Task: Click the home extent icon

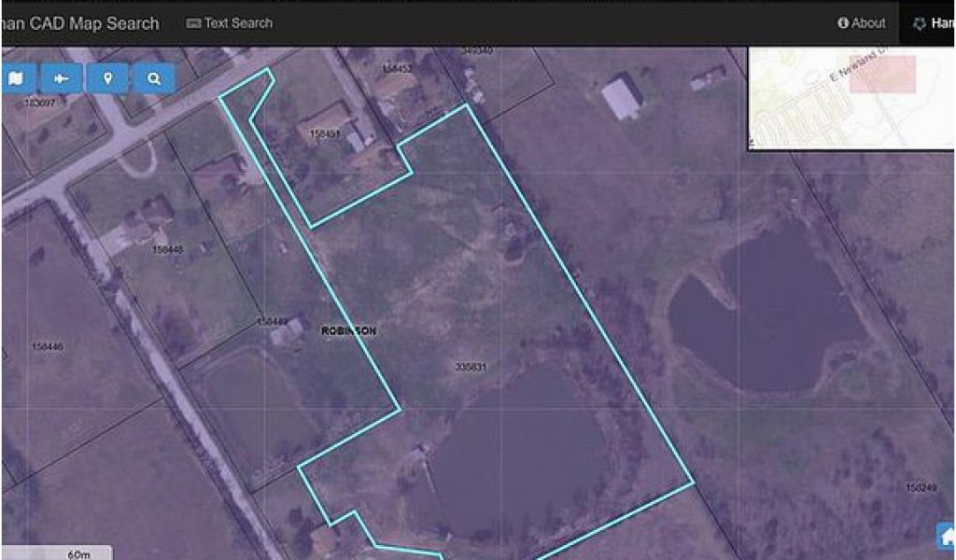Action: (947, 538)
